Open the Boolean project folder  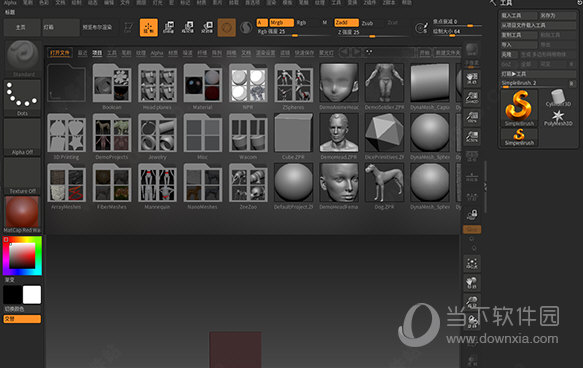(x=112, y=83)
